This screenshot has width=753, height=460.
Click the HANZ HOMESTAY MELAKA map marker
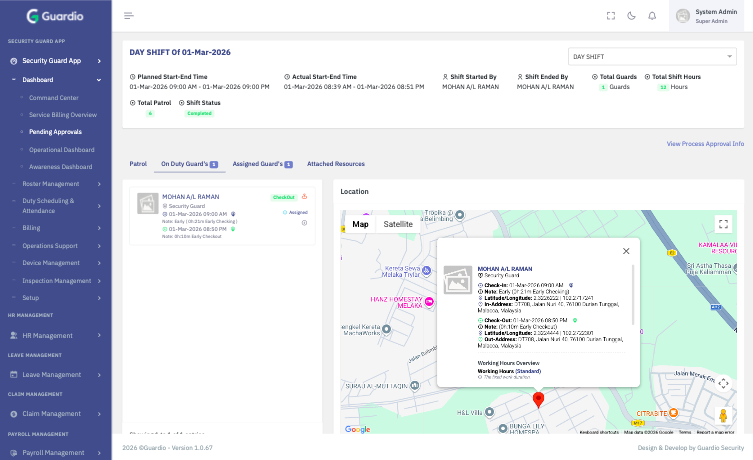tap(429, 302)
